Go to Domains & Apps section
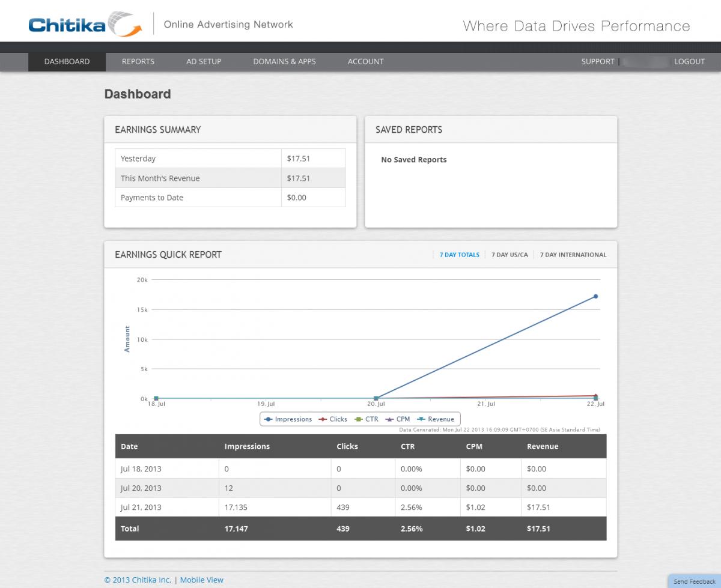 [284, 61]
